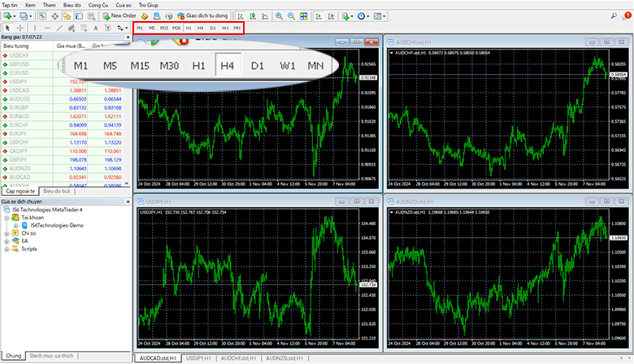
Task: Select the arrow cursor tool
Action: click(x=7, y=28)
